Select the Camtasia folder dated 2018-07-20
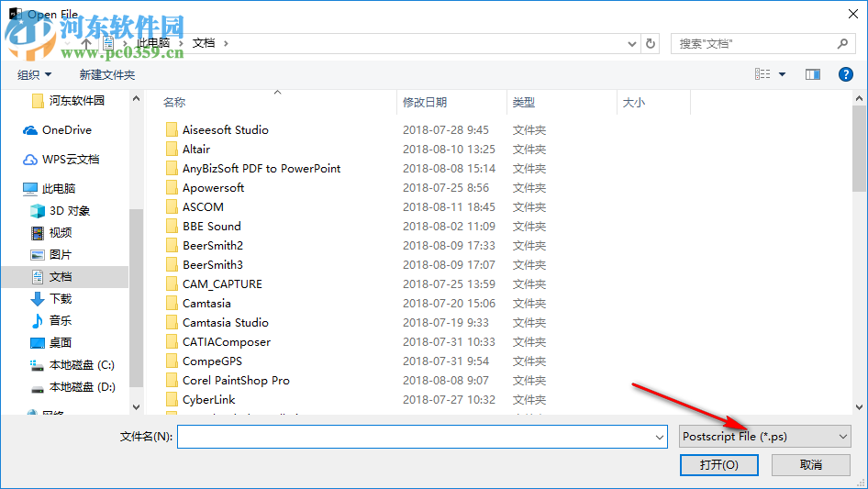Viewport: 868px width, 489px height. [x=206, y=304]
